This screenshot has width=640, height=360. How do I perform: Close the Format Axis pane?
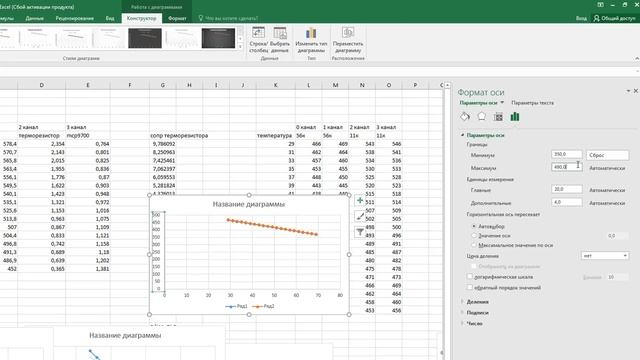tap(636, 91)
